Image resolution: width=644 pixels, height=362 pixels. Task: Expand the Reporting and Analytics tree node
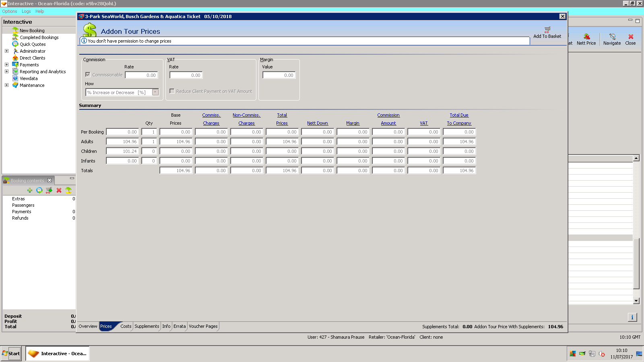[x=6, y=72]
